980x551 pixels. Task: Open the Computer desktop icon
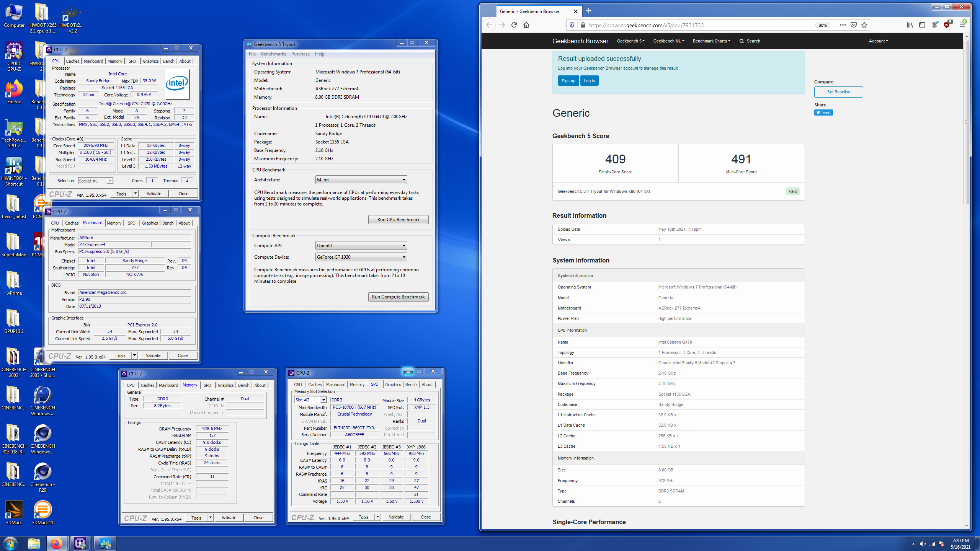point(14,16)
